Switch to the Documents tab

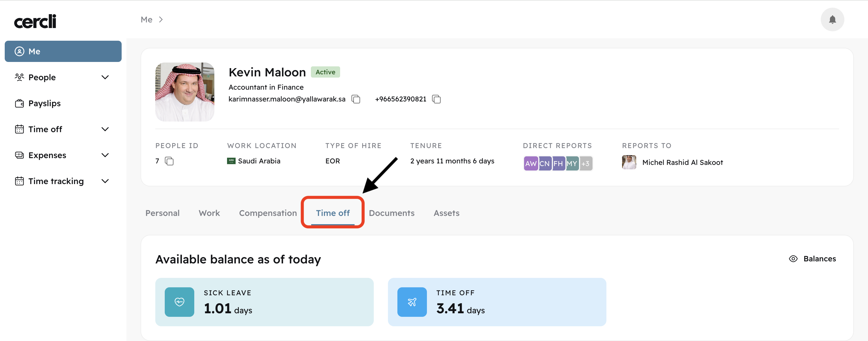pos(391,213)
